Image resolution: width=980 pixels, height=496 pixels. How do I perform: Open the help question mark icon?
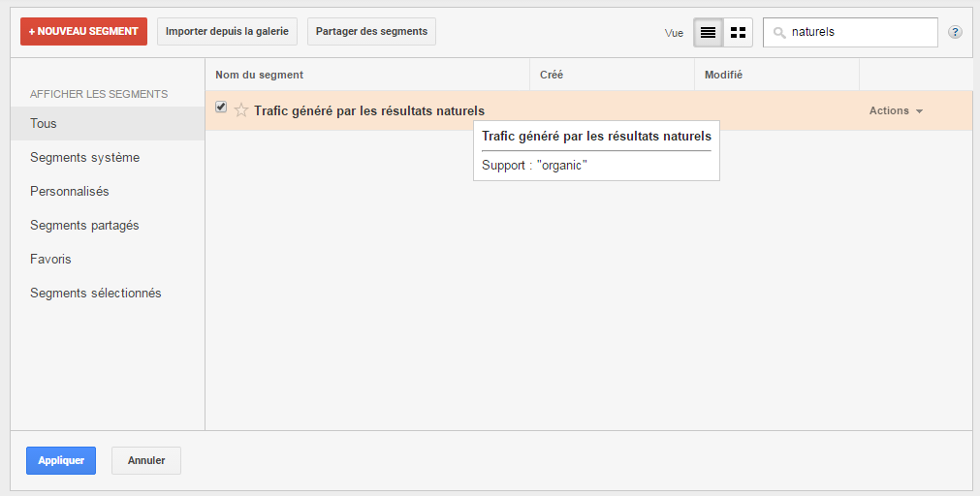955,33
